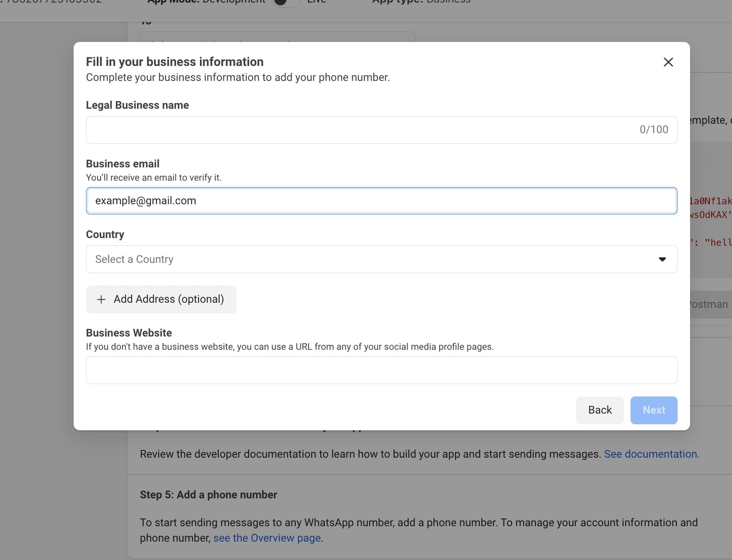Click the Step 5: Add a phone number heading
Viewport: 732px width, 560px height.
[208, 494]
